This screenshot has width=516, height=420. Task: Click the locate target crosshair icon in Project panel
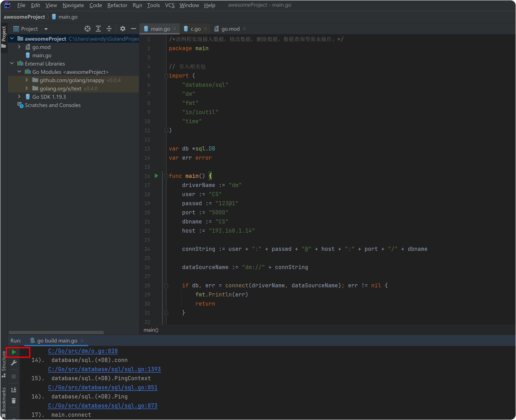pyautogui.click(x=87, y=29)
